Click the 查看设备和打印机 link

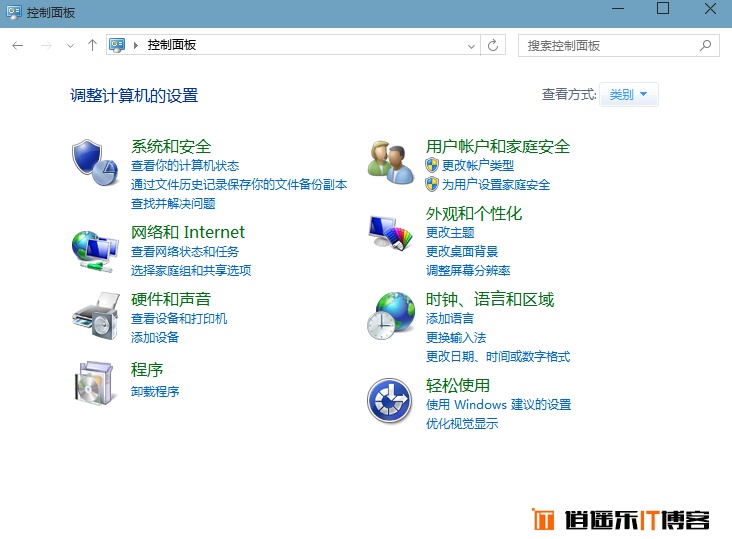coord(179,319)
